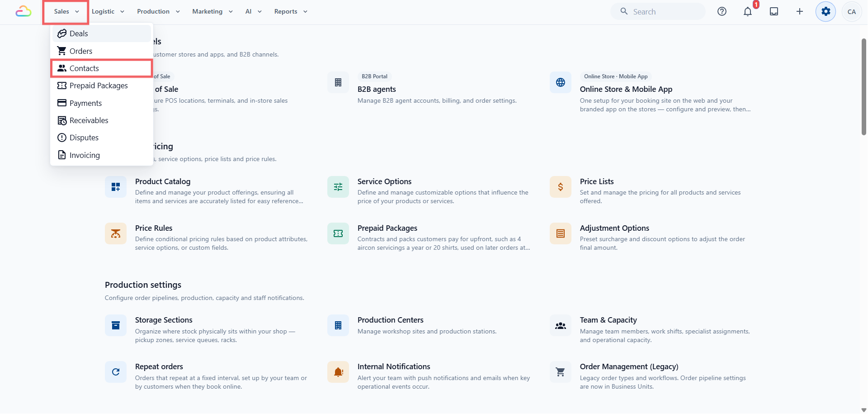The height and width of the screenshot is (414, 868).
Task: Collapse the Sales dropdown menu
Action: pos(66,11)
